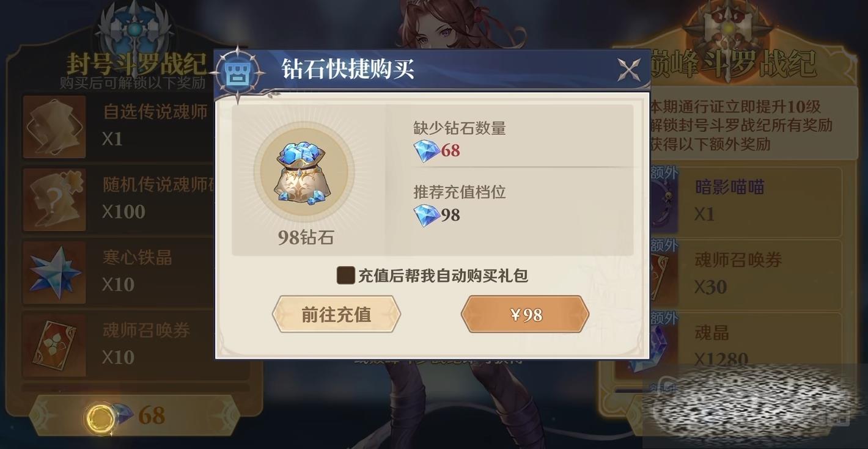868x449 pixels.
Task: Click the diamond icon beside recommended 98
Action: pos(426,215)
